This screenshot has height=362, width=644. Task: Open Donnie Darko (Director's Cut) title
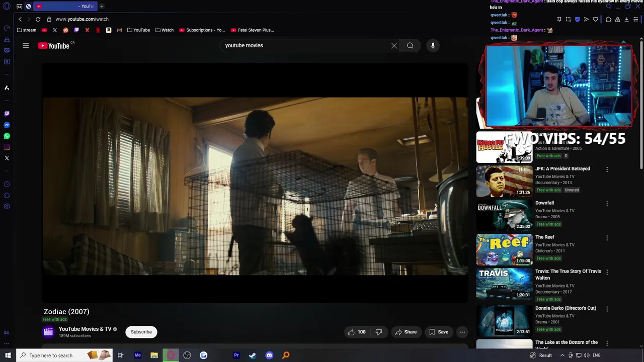click(566, 308)
